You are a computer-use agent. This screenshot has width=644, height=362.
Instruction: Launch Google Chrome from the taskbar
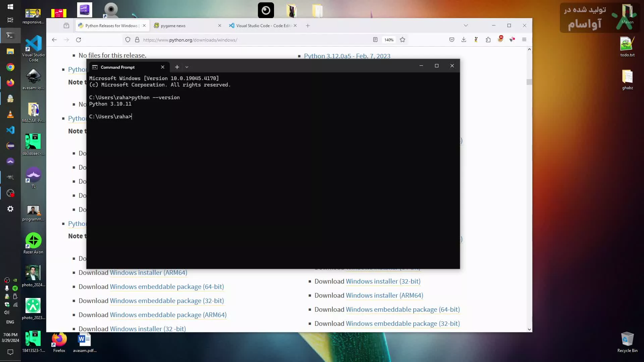(x=10, y=67)
